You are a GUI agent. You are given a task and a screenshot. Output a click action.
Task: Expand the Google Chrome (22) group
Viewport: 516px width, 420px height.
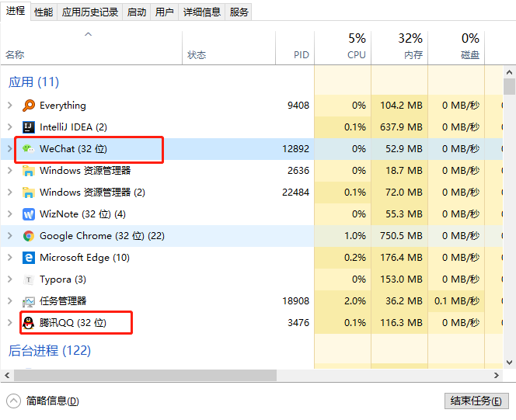pyautogui.click(x=10, y=236)
